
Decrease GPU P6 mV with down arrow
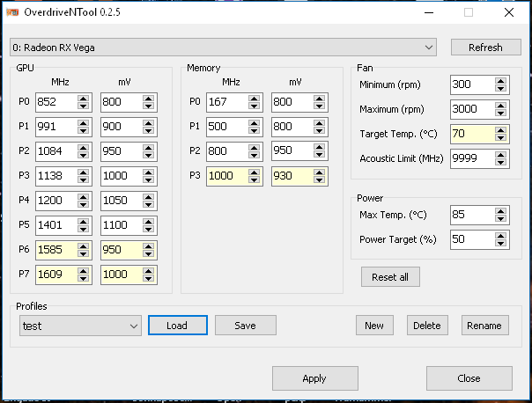pos(148,254)
